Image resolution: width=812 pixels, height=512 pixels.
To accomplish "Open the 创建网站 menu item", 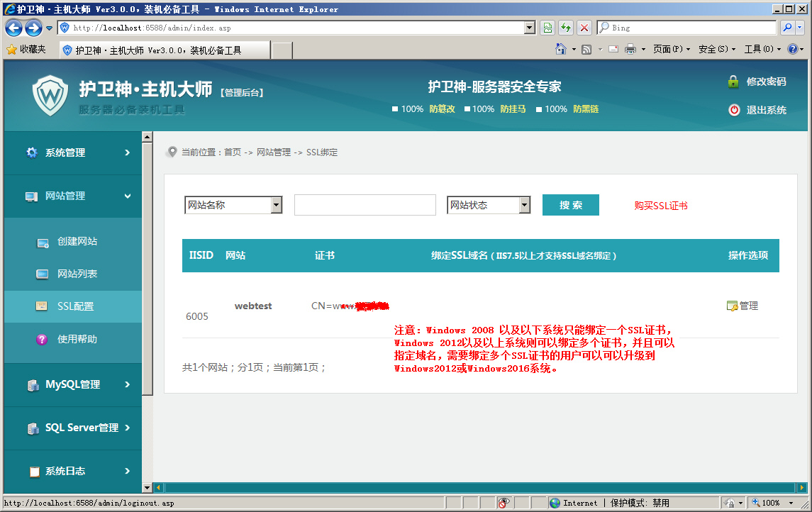I will pyautogui.click(x=77, y=242).
